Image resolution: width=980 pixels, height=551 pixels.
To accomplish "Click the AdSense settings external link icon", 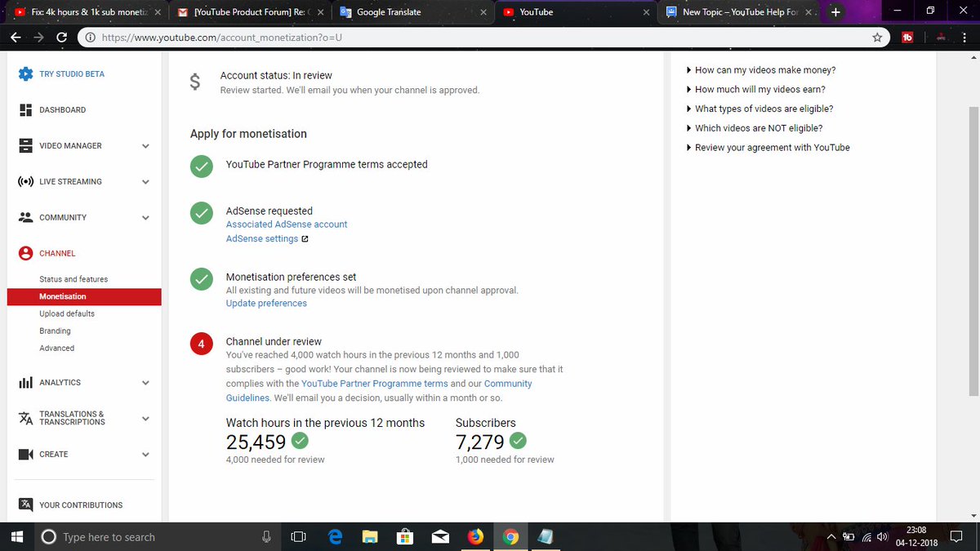I will (x=305, y=239).
